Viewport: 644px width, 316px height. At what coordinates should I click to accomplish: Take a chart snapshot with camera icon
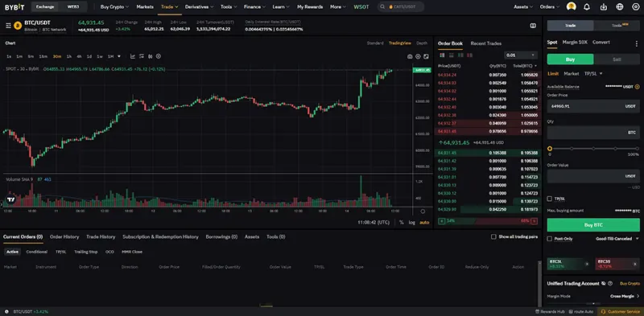click(410, 56)
